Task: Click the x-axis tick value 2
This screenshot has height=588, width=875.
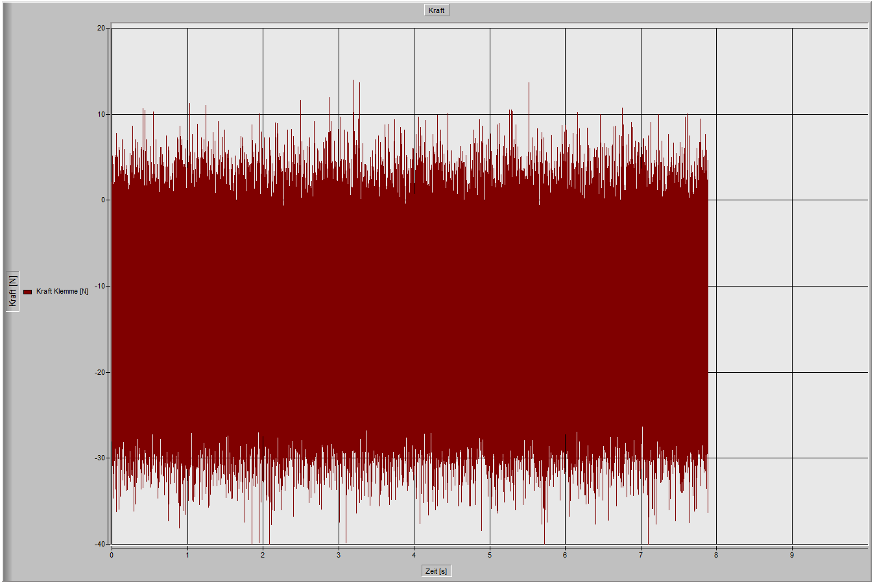Action: coord(263,555)
